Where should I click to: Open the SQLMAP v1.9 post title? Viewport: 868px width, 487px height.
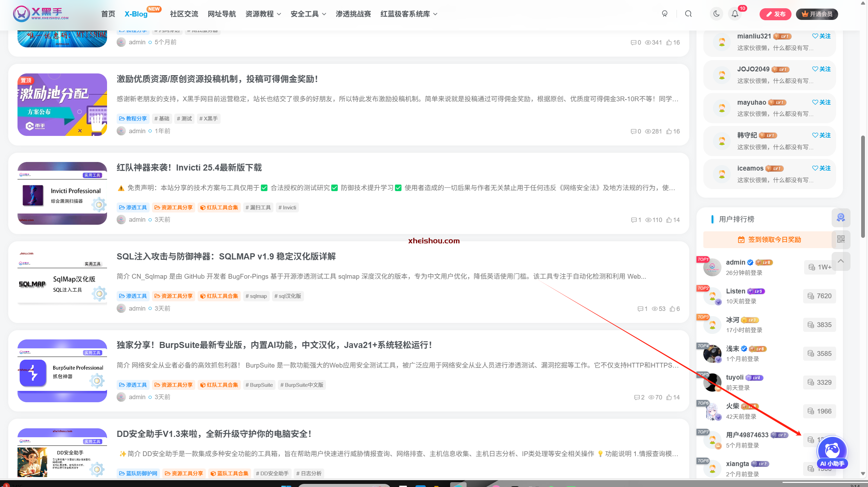(226, 256)
